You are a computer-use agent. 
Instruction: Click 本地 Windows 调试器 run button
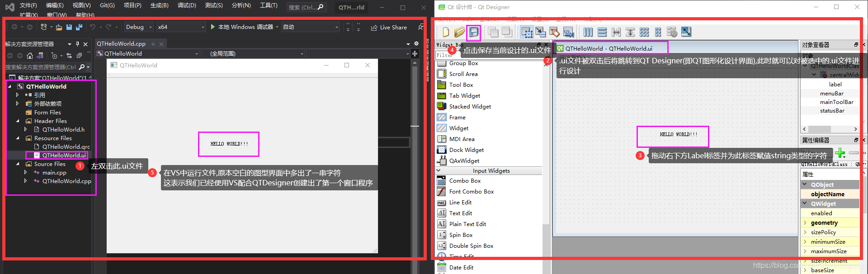click(x=242, y=27)
